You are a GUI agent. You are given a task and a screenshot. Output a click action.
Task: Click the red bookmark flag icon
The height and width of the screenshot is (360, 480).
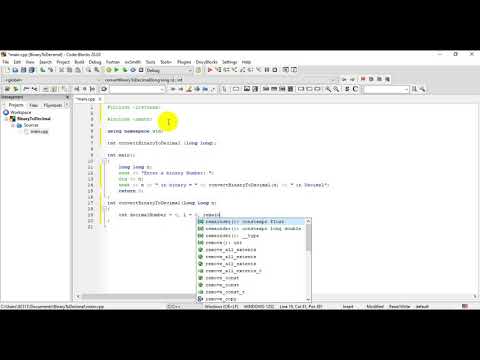[363, 79]
